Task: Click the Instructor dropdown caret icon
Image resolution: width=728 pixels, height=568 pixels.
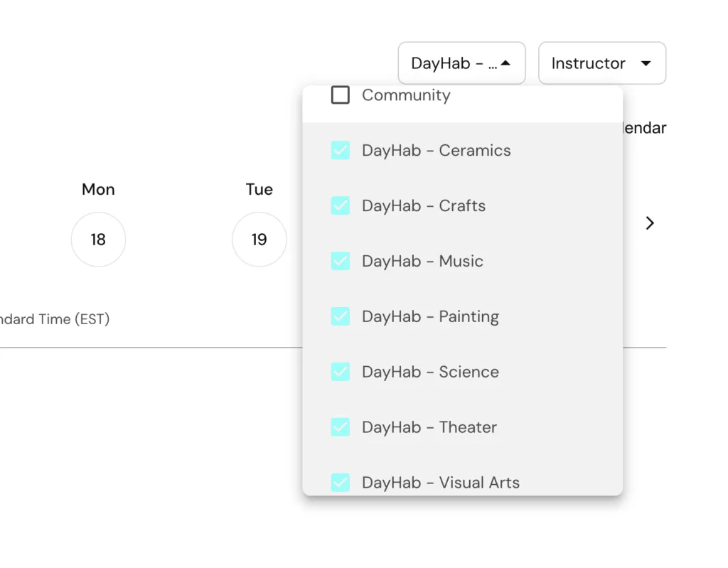Action: pyautogui.click(x=646, y=64)
